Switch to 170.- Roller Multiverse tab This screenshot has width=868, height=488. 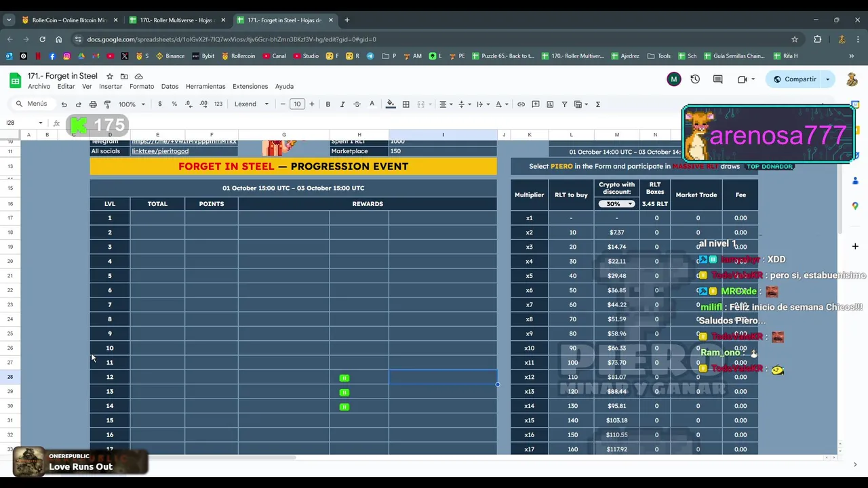click(x=178, y=20)
